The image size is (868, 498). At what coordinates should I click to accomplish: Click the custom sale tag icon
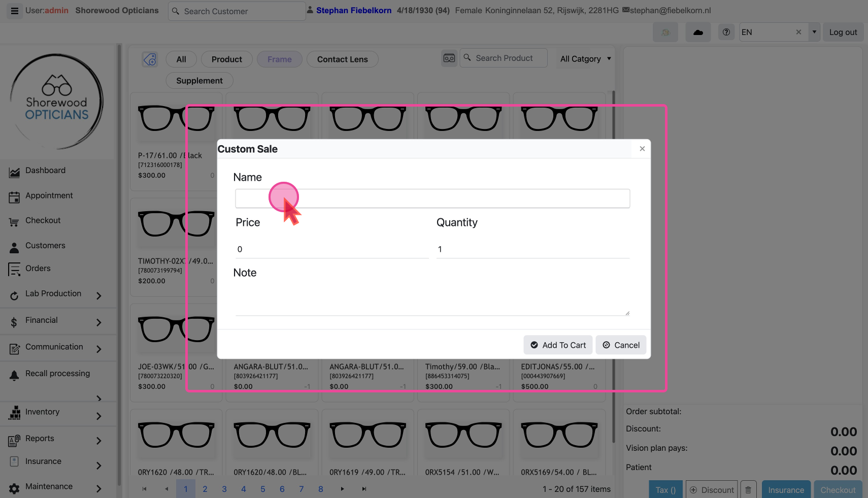(150, 59)
